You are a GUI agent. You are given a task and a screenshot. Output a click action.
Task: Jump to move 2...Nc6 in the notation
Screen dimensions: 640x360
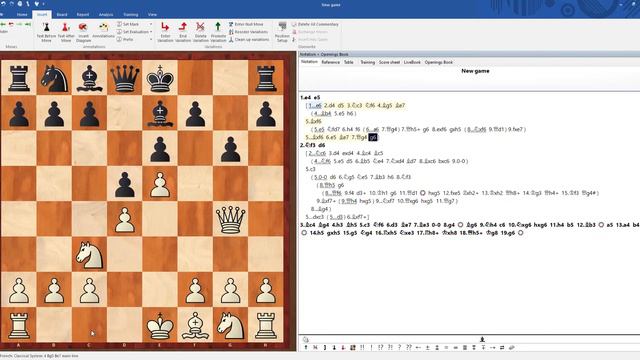point(318,153)
